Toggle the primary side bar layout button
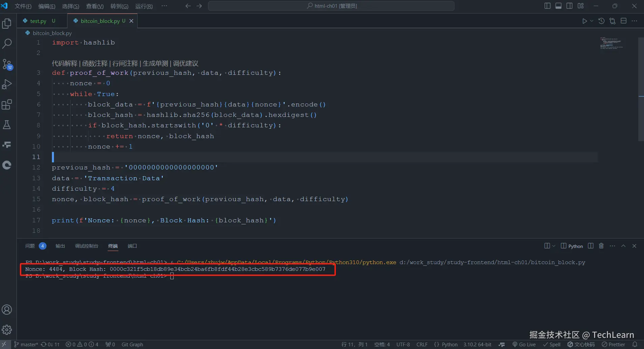 tap(548, 6)
